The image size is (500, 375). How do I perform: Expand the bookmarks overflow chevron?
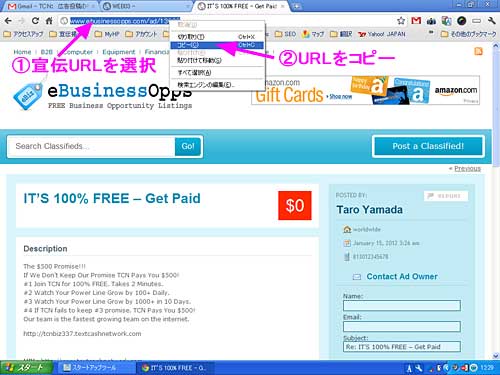[431, 33]
